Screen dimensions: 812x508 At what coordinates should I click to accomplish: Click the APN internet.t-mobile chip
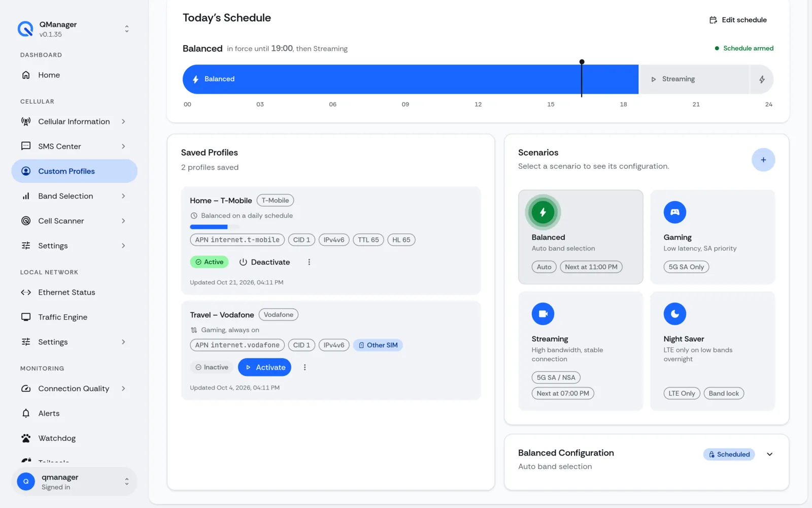tap(237, 240)
